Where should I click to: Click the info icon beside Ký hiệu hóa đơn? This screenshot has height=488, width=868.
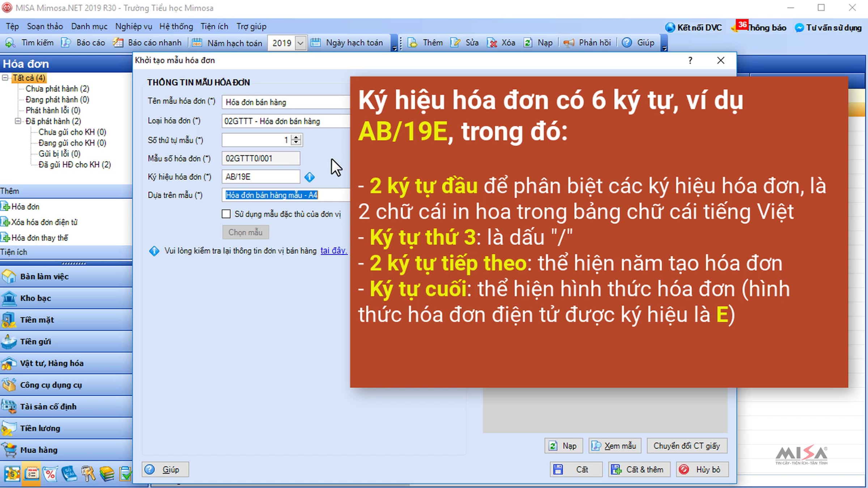coord(309,177)
